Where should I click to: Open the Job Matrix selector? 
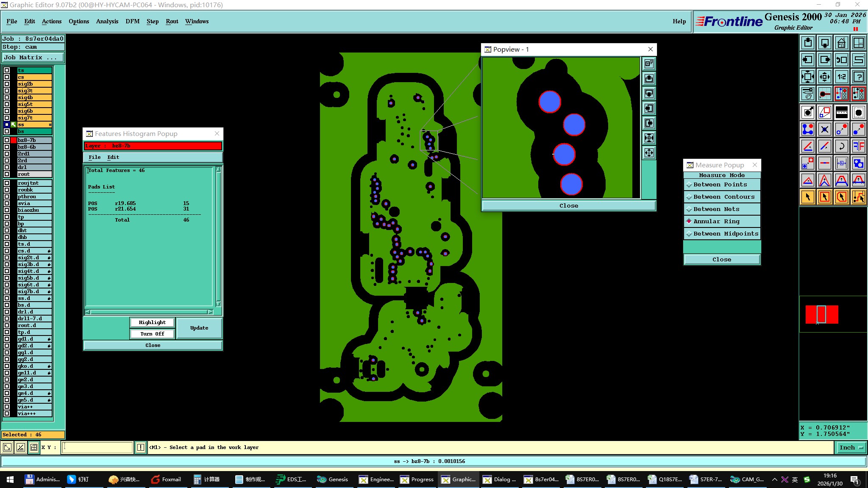[33, 58]
